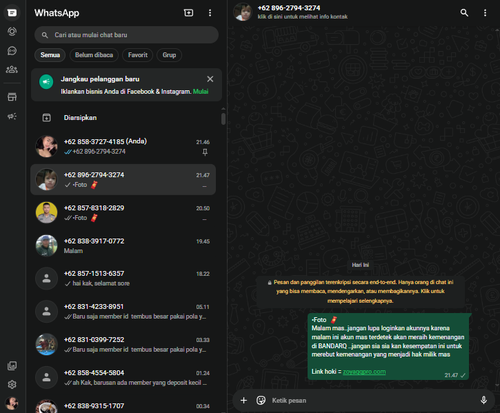Open chat +62 831-0399-7252
This screenshot has width=500, height=413.
(123, 344)
